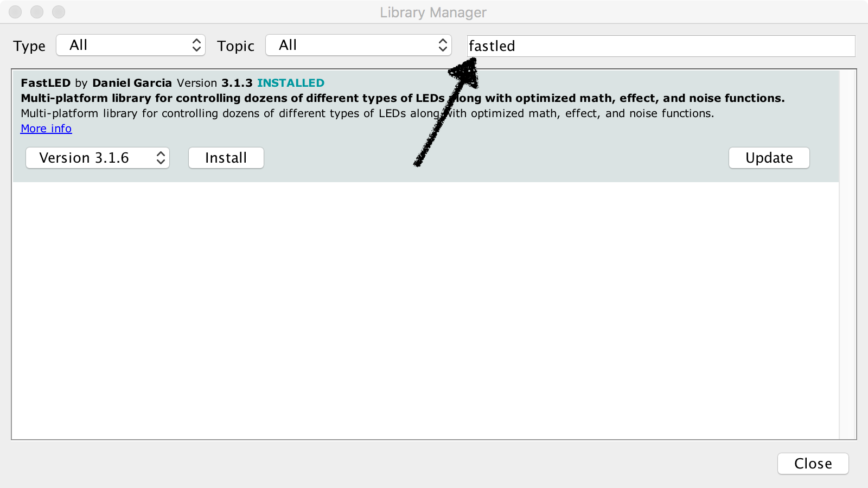Click the author name Daniel Garcia
Screen dimensions: 868x488
tap(132, 83)
